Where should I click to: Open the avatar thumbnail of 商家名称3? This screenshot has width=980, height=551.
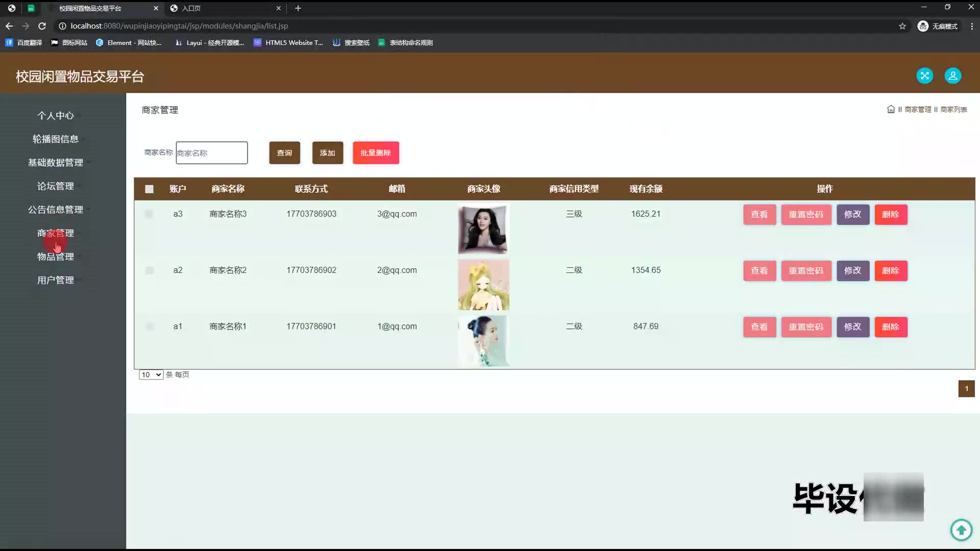pyautogui.click(x=483, y=229)
